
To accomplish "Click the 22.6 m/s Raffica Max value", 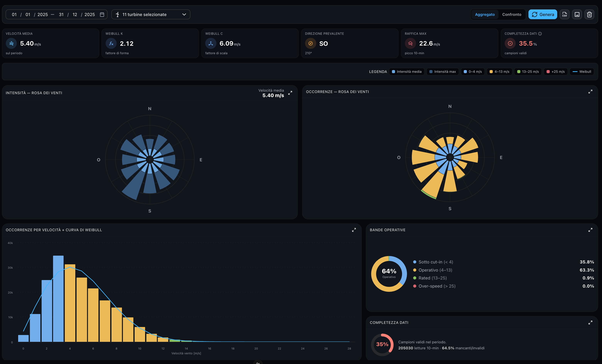I will click(430, 43).
